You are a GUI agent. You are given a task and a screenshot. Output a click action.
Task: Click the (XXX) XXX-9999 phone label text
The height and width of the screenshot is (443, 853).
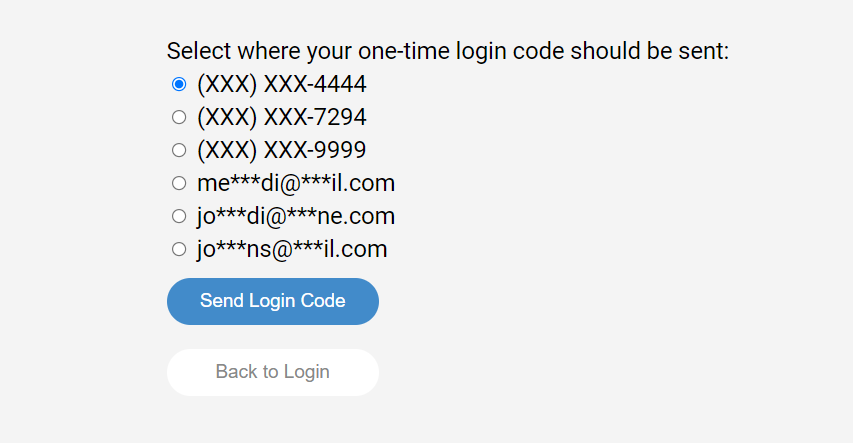coord(281,150)
